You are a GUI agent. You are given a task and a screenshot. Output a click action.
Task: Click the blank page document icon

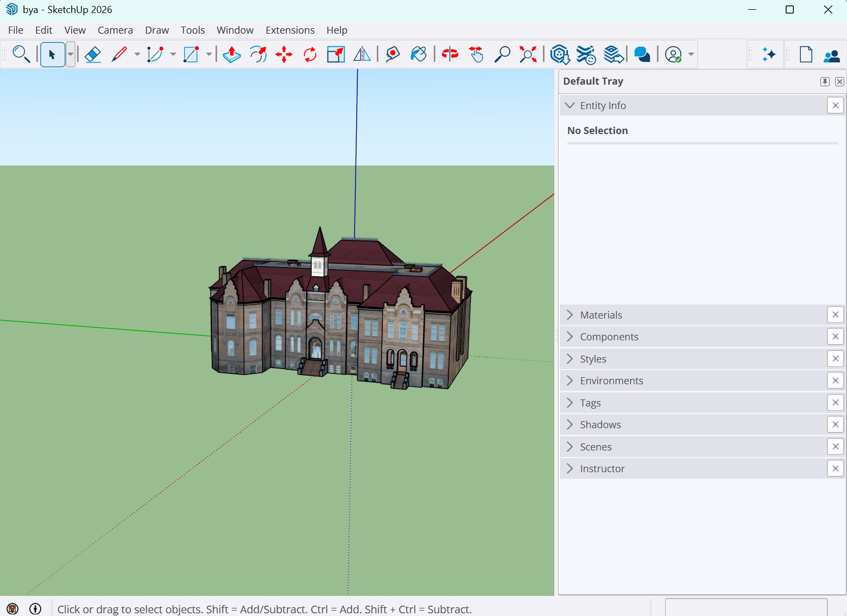click(806, 54)
